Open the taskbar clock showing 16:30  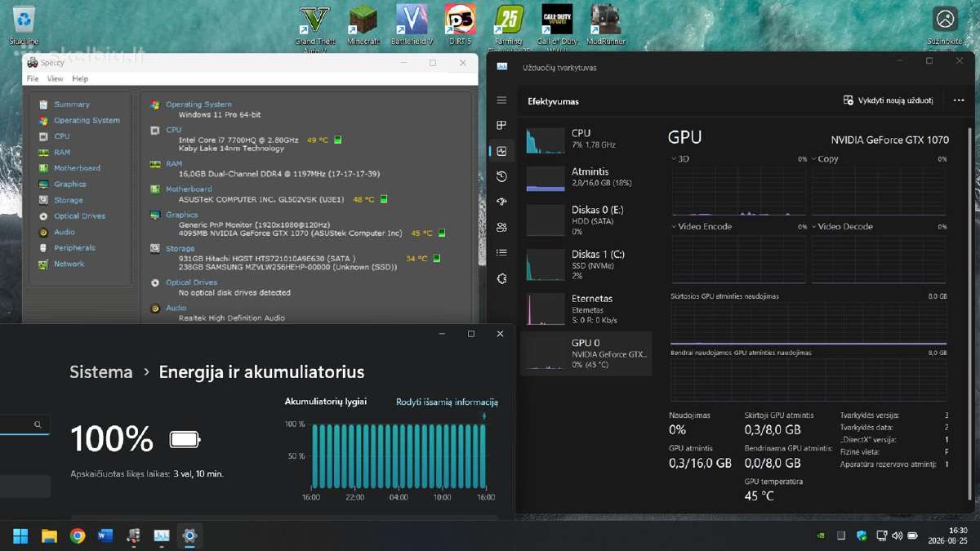point(947,536)
